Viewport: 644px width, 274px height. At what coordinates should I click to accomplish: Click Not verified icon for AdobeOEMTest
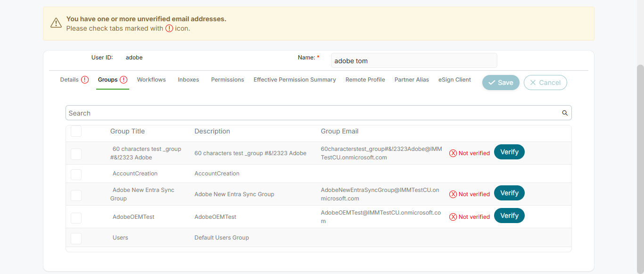[x=453, y=217]
